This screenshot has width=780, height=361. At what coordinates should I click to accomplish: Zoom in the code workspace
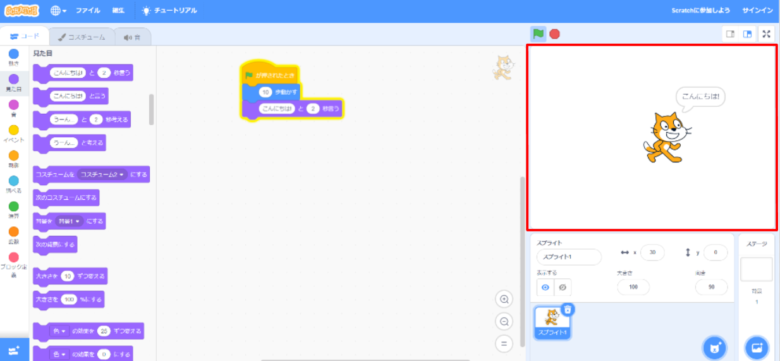click(x=504, y=299)
